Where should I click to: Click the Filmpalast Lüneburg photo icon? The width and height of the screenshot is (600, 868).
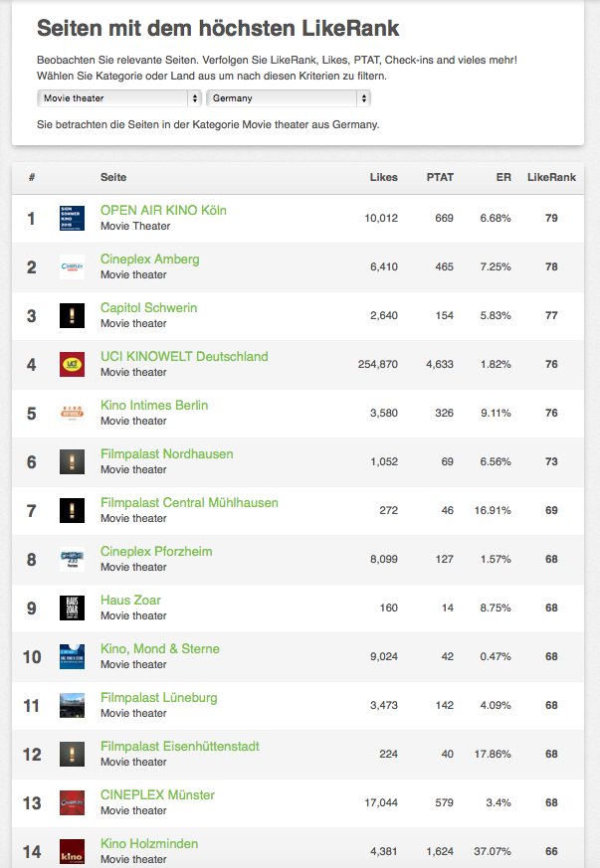click(x=72, y=705)
